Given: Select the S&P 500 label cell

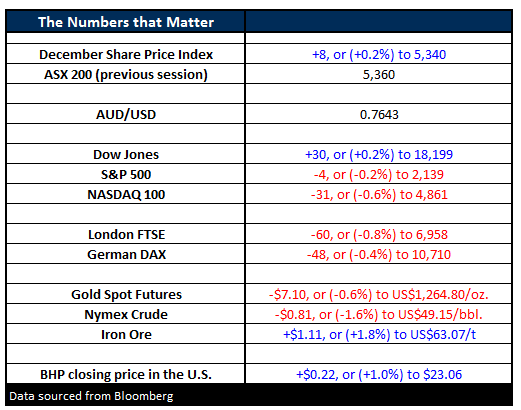Looking at the screenshot, I should pyautogui.click(x=126, y=174).
